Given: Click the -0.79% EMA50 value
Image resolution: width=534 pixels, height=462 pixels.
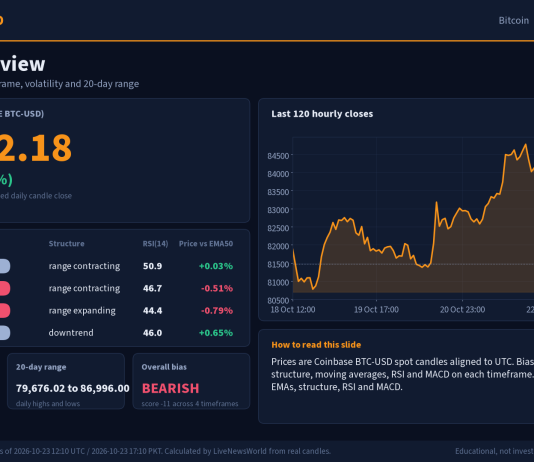Looking at the screenshot, I should (x=217, y=310).
